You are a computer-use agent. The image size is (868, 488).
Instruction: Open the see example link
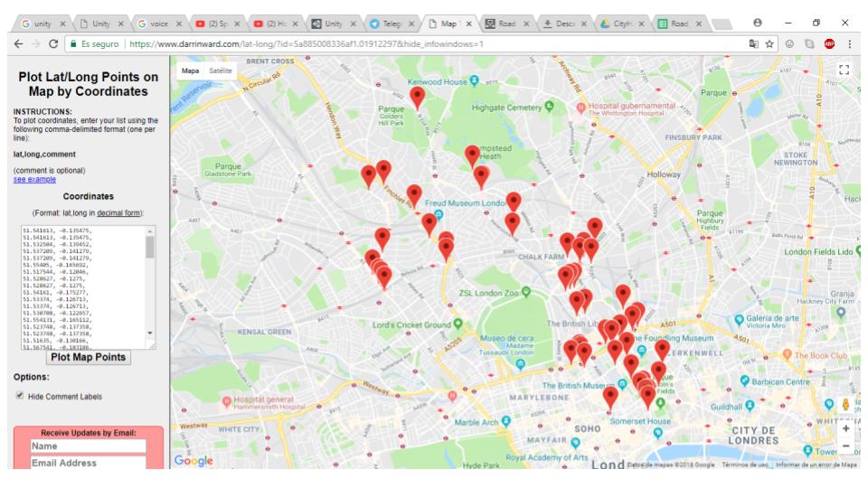coord(34,179)
